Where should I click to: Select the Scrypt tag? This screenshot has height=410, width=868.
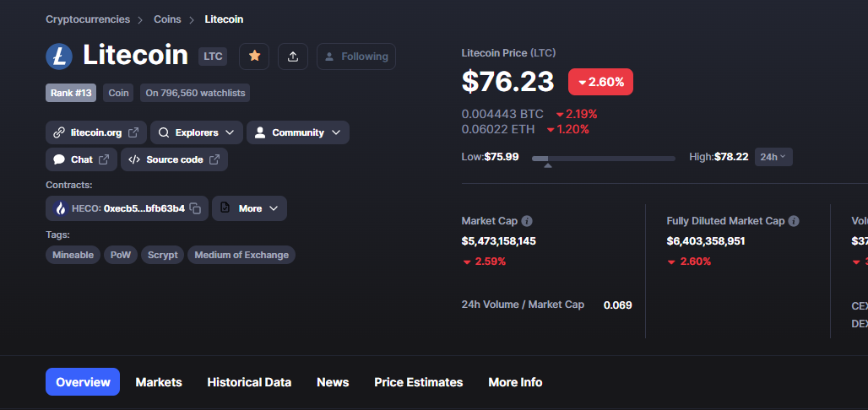coord(163,255)
